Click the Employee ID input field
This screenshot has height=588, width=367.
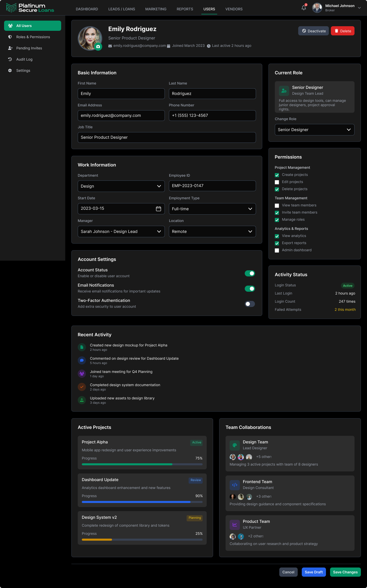[x=212, y=186]
